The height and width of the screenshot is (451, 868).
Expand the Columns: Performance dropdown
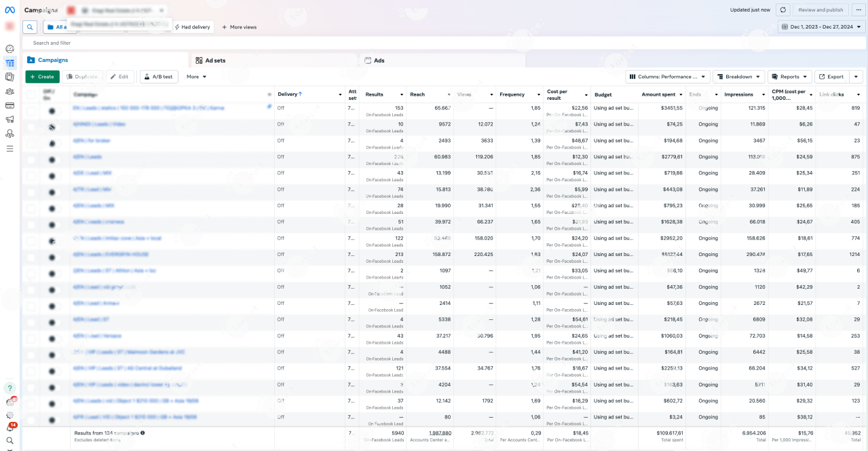(667, 77)
